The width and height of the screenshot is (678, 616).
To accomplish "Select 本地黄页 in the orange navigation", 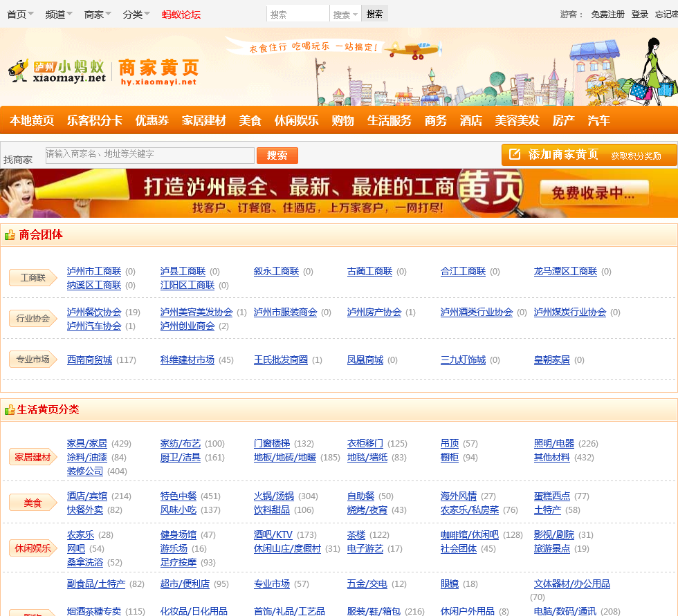I will coord(32,120).
